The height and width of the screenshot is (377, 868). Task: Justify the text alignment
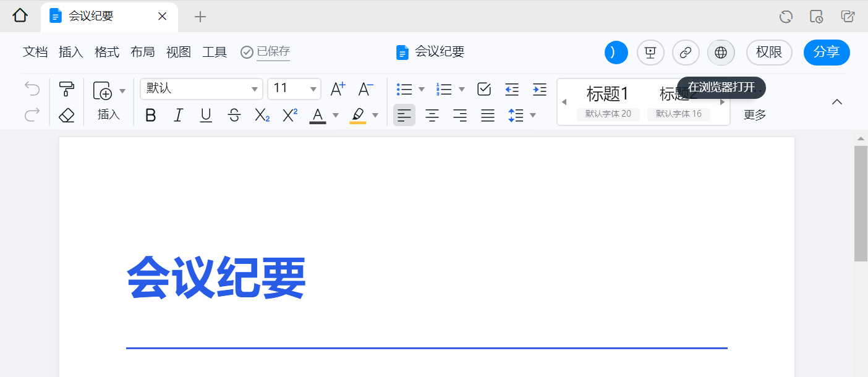click(x=488, y=115)
